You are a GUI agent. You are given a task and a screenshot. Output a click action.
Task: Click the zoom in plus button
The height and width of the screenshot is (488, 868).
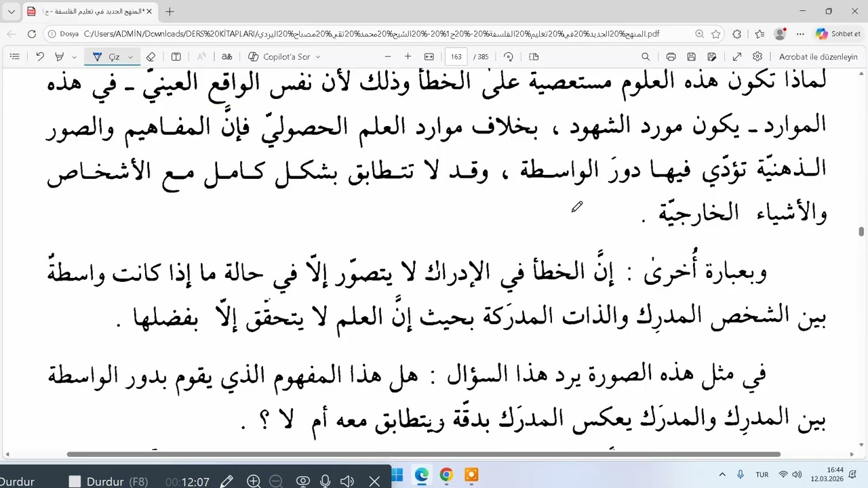tap(408, 57)
